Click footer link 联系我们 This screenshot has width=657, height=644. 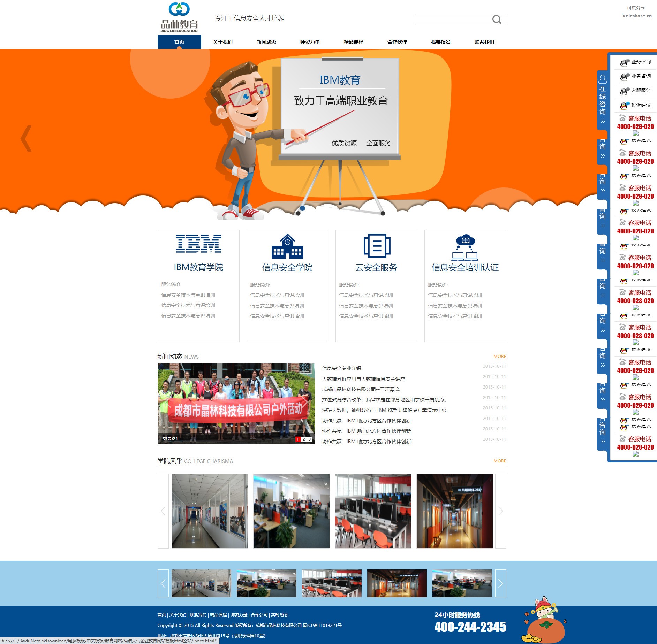[198, 615]
